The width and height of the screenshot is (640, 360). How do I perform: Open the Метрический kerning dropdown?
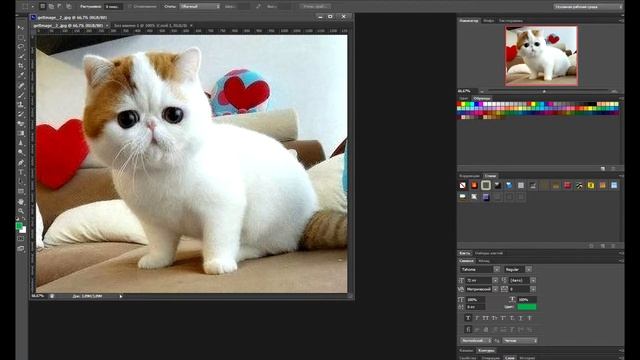[x=495, y=289]
